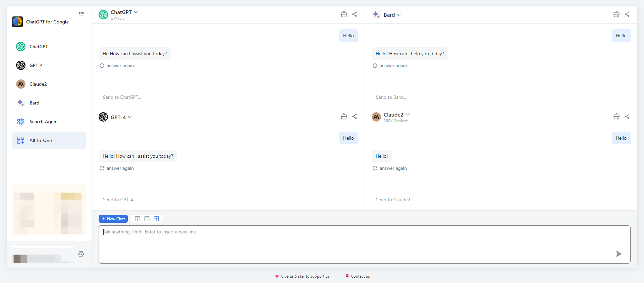Viewport: 644px width, 283px height.
Task: Click answer again under Bard's reply
Action: pos(389,66)
